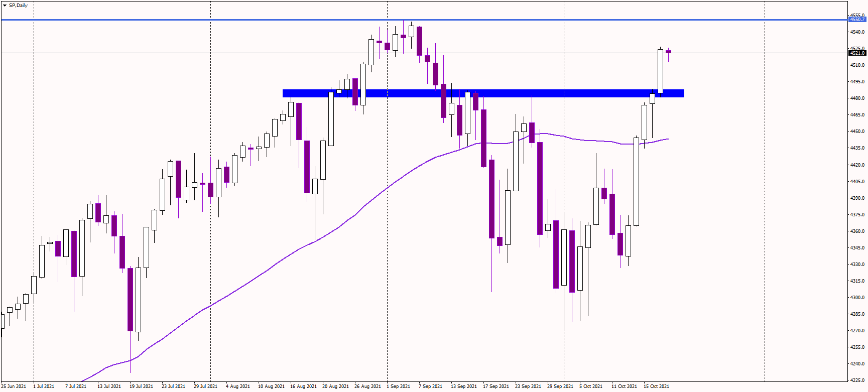Click the 13 Jul 2021 date label

tap(109, 386)
